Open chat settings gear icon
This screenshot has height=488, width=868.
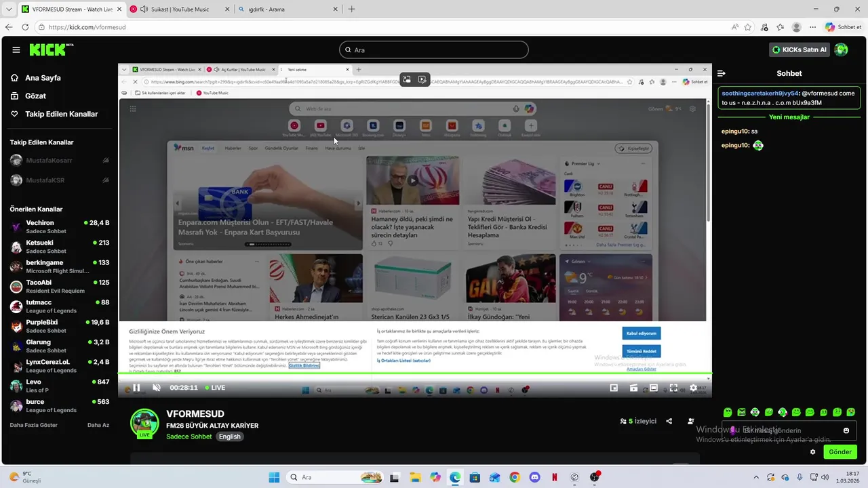click(812, 452)
